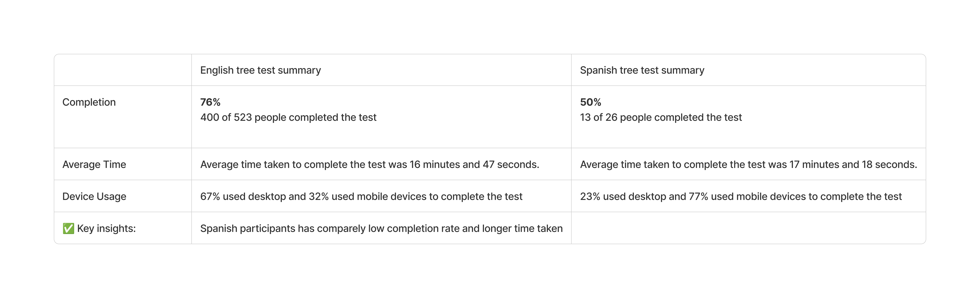Click the 16 minutes and 47 seconds sentence
Screen dimensions: 980x298
pos(369,165)
